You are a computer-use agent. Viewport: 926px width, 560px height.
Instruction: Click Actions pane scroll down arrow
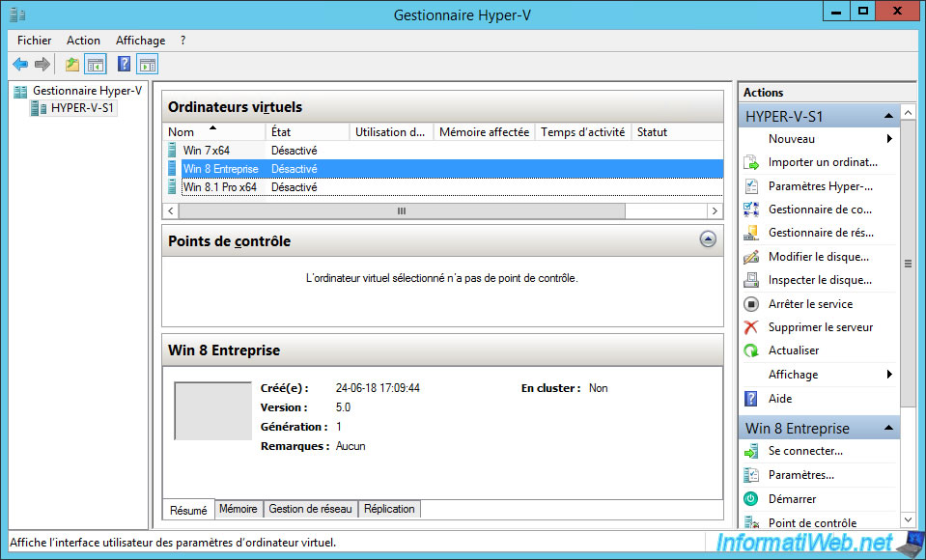click(908, 519)
